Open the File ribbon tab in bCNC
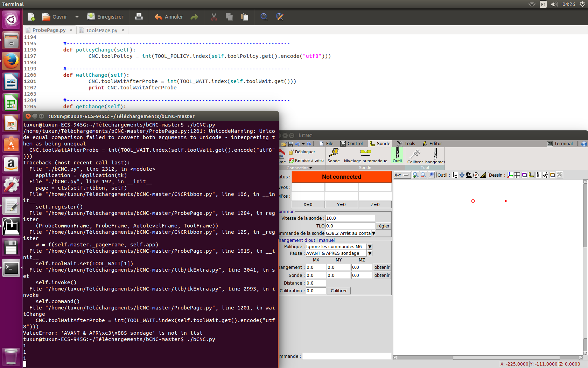This screenshot has width=588, height=368. pos(326,144)
